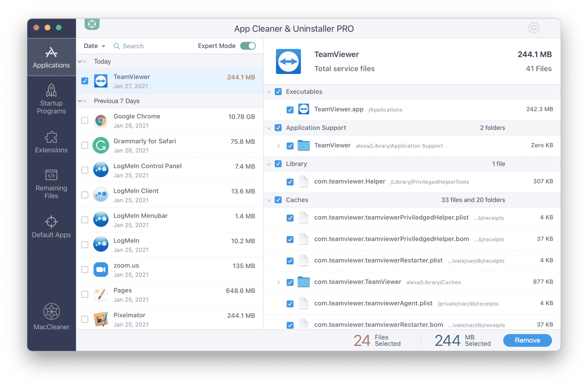Uncheck Application Support checkbox
The height and width of the screenshot is (387, 588).
click(278, 127)
